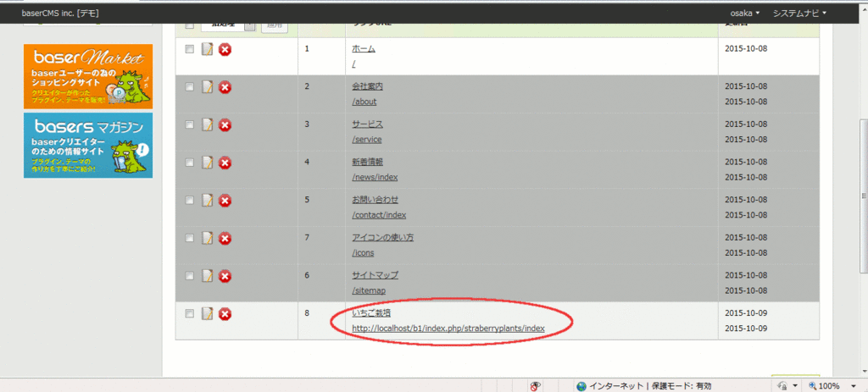Open the サービス menu link
The width and height of the screenshot is (868, 392).
[368, 124]
